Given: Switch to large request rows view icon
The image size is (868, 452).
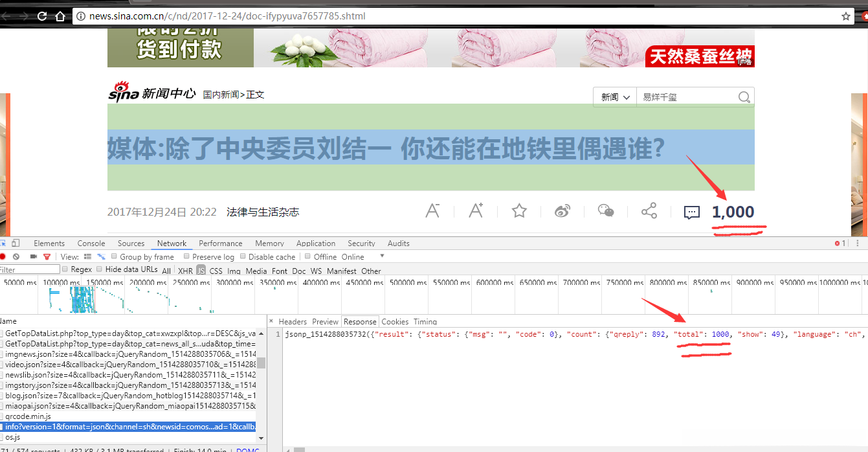Looking at the screenshot, I should point(88,257).
